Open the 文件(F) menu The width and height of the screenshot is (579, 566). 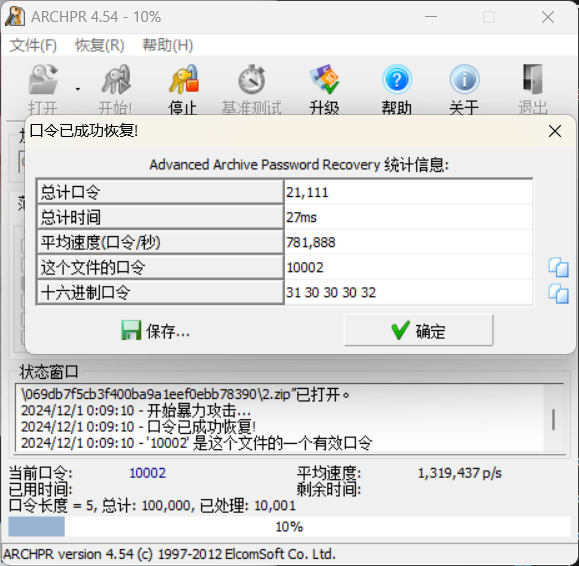33,45
